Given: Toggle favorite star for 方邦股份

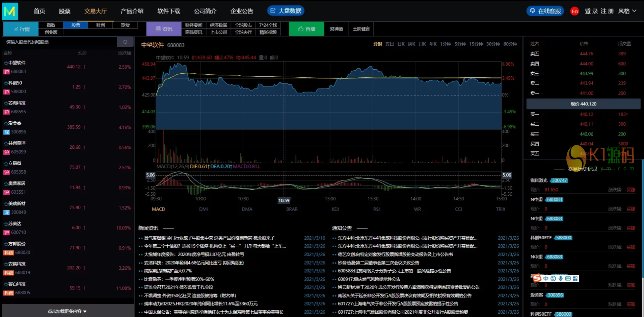Looking at the screenshot, I should click(6, 244).
